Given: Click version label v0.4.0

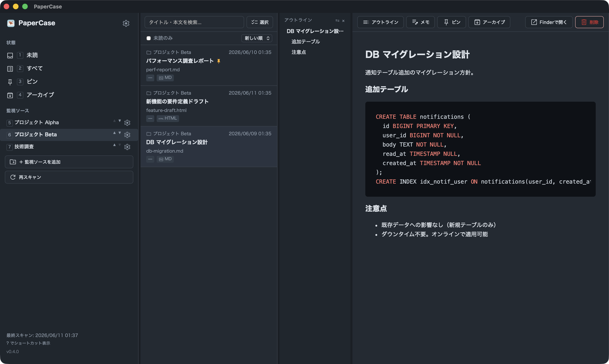Looking at the screenshot, I should click(12, 352).
